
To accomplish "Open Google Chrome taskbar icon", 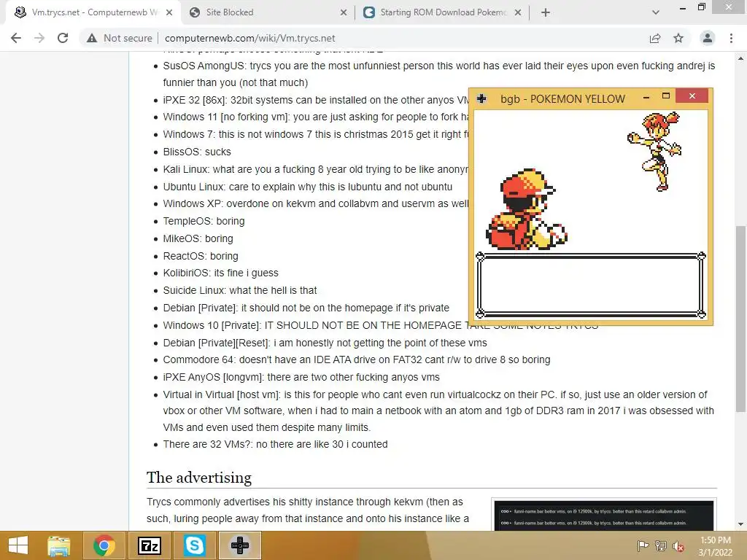I will pos(104,545).
